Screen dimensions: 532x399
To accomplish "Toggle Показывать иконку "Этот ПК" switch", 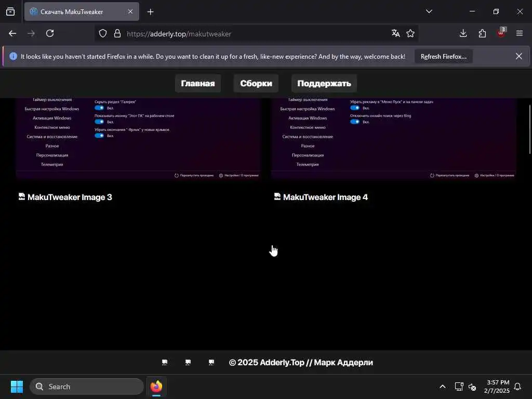I will pyautogui.click(x=99, y=122).
